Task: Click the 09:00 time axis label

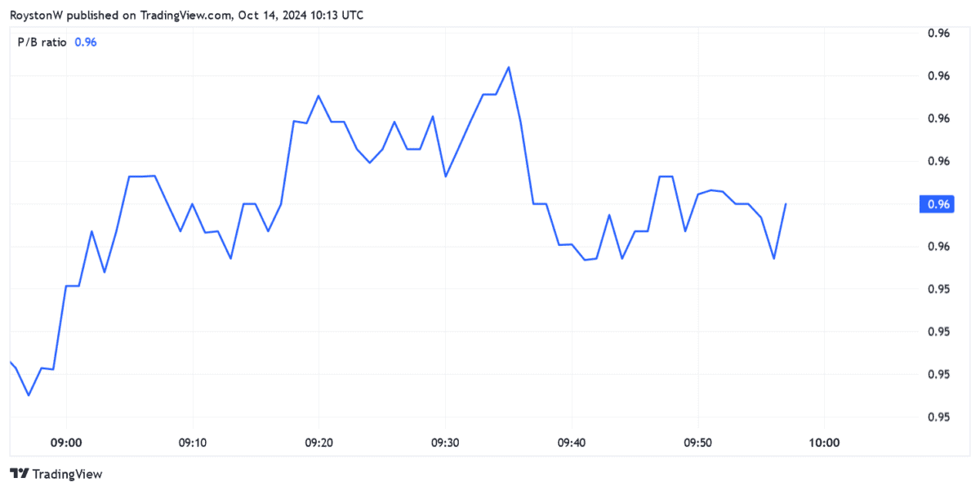Action: click(66, 443)
